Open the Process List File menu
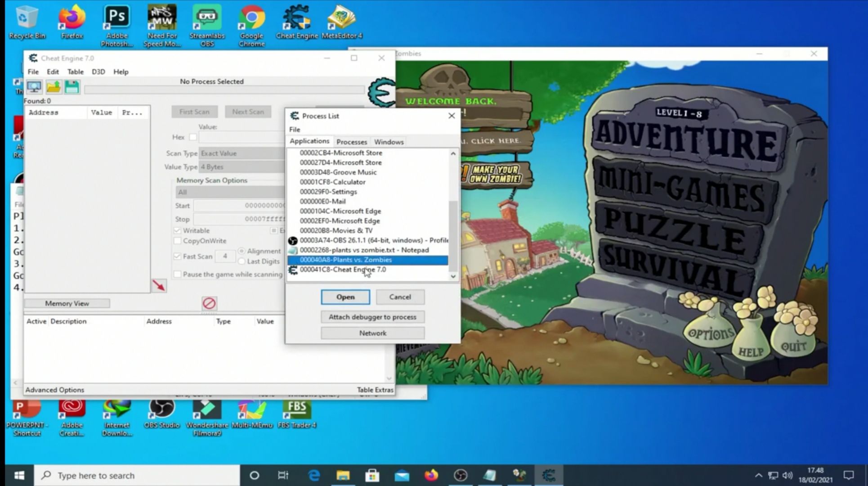 [x=295, y=129]
